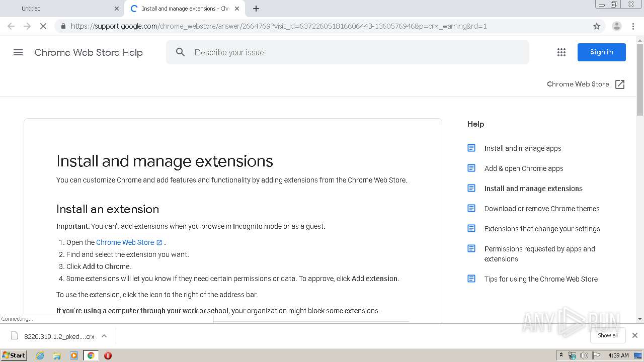Click the Chrome Web Store Help title
The height and width of the screenshot is (362, 644).
click(89, 52)
